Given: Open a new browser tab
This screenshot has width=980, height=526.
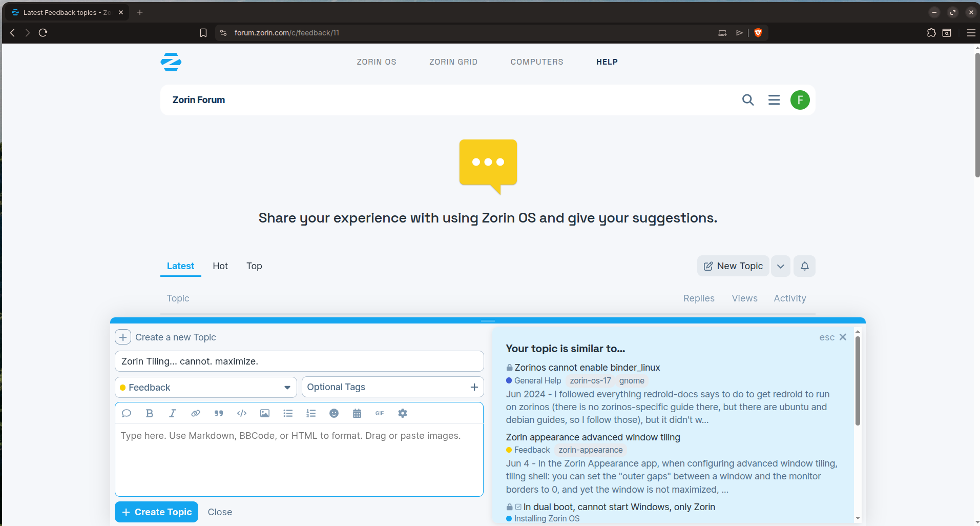Looking at the screenshot, I should 140,12.
